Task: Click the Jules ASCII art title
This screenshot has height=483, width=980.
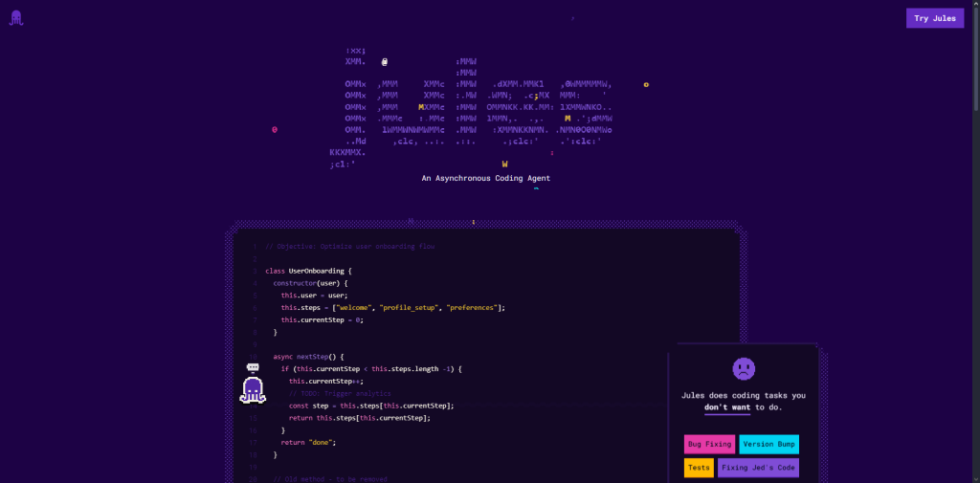Action: [471, 107]
